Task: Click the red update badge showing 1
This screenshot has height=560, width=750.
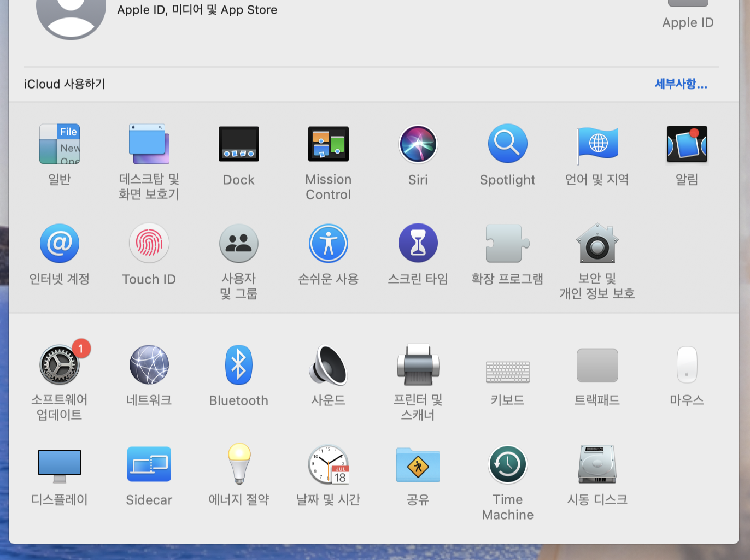Action: 81,348
